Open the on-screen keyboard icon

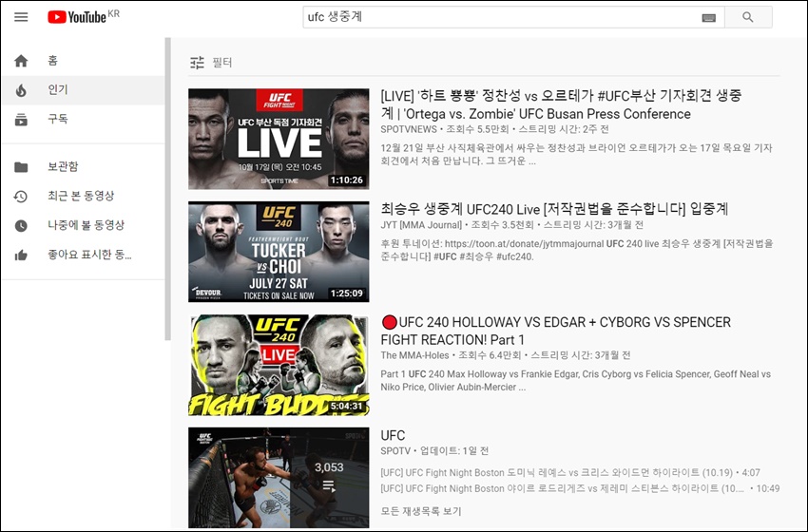click(x=708, y=17)
